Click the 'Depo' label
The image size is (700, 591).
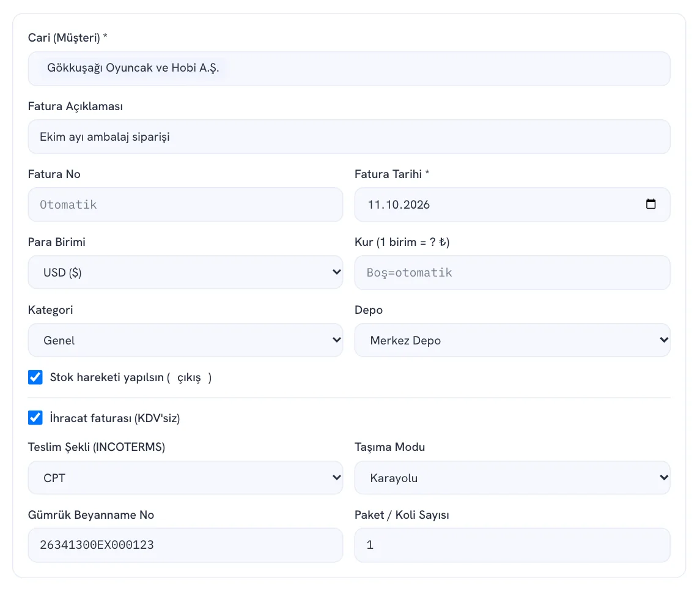point(369,310)
